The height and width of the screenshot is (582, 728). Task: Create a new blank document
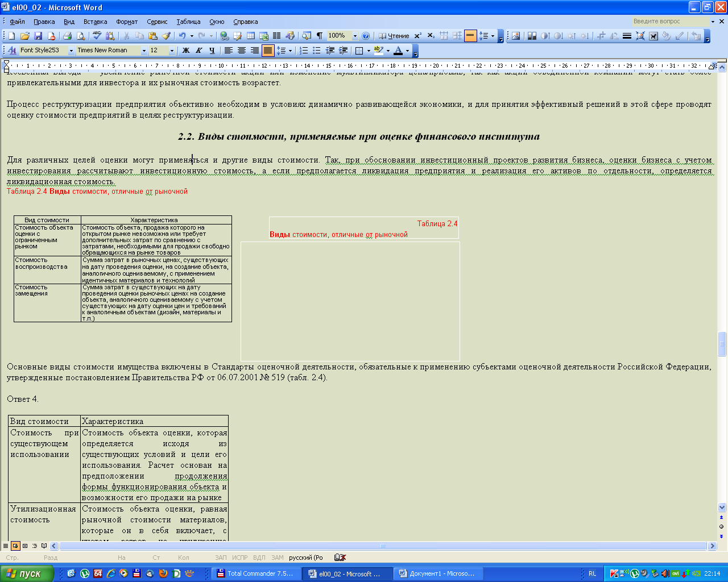(11, 36)
